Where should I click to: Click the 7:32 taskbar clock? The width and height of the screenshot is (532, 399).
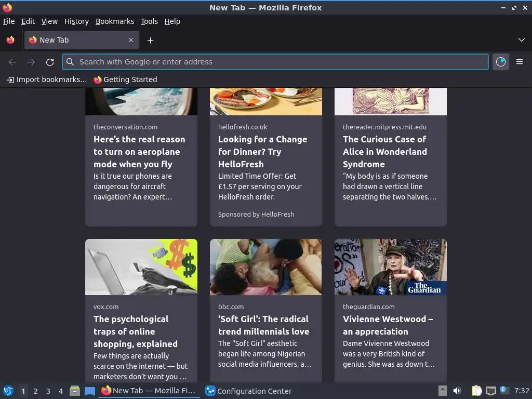click(522, 391)
